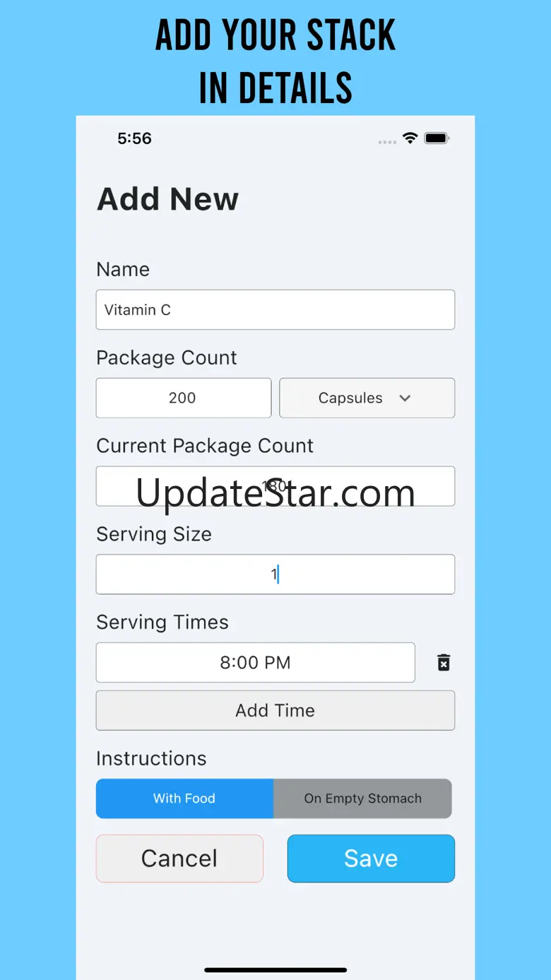Edit the Current Package Count field
551x980 pixels.
(x=275, y=486)
